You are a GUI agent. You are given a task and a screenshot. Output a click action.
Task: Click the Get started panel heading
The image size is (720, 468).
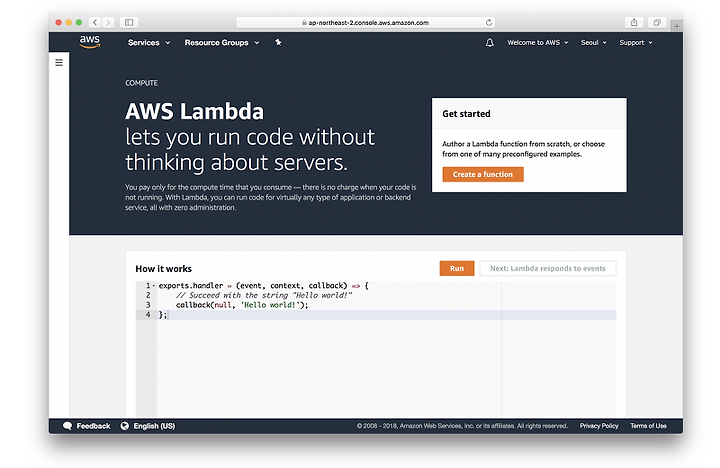(466, 114)
